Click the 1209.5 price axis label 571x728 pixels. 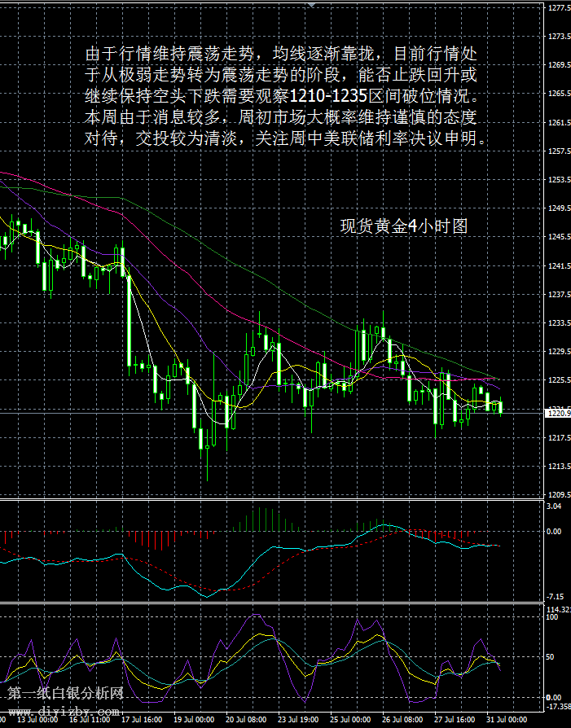point(560,495)
